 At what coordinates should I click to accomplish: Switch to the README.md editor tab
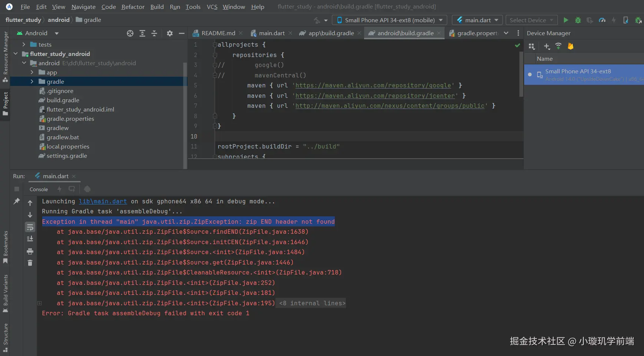[218, 33]
